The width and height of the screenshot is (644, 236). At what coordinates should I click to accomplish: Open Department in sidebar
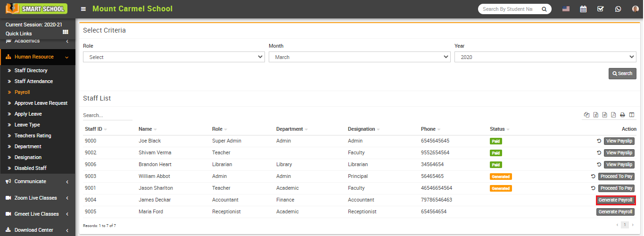(28, 146)
